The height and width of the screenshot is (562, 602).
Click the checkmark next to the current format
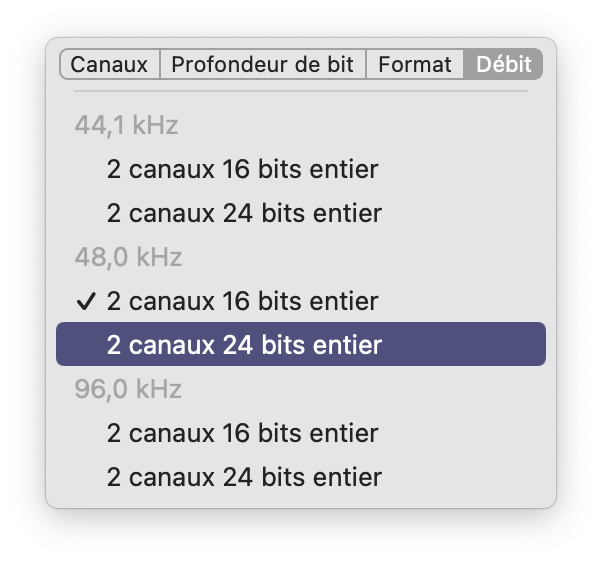point(86,301)
